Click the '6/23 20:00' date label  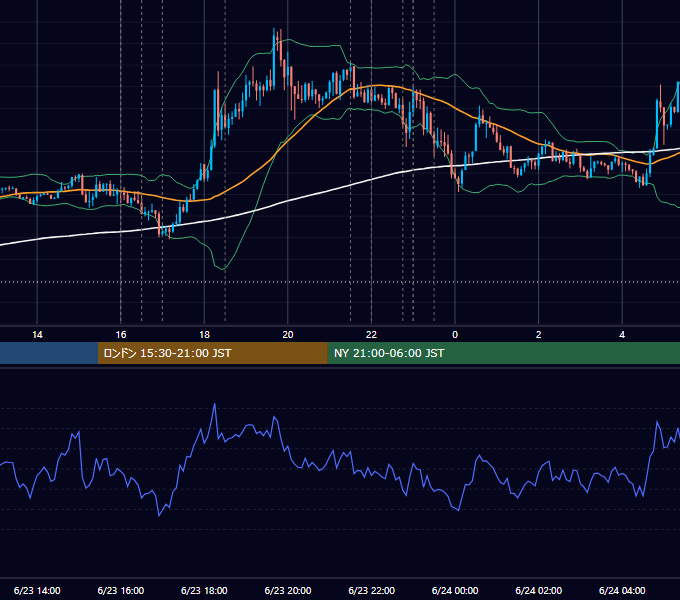(288, 590)
